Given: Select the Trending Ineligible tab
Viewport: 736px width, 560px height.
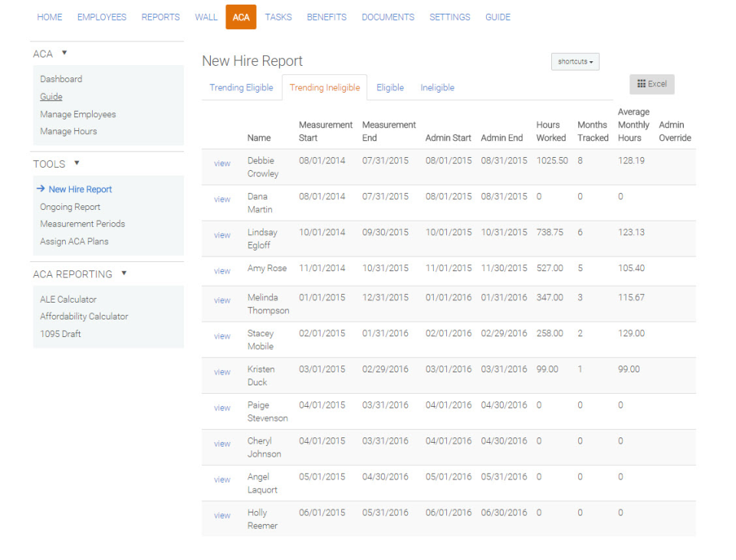Looking at the screenshot, I should (x=325, y=87).
